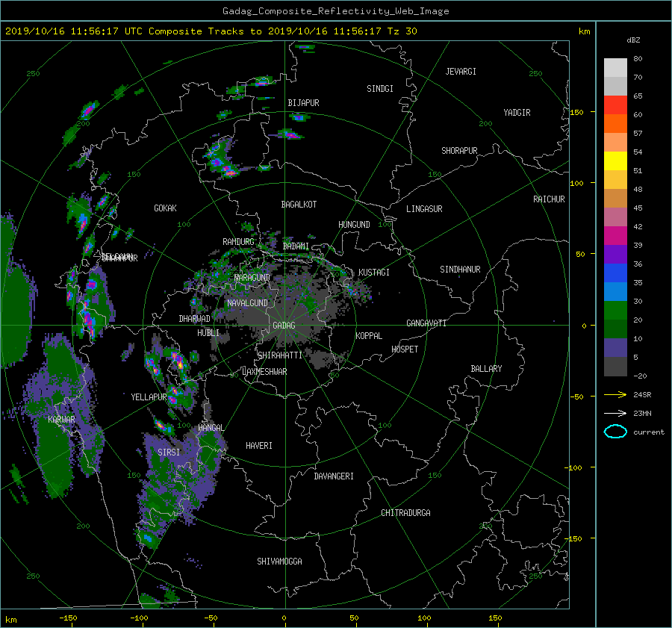Click the yellow 24SR arrow legend icon
672x628 pixels.
(x=615, y=394)
